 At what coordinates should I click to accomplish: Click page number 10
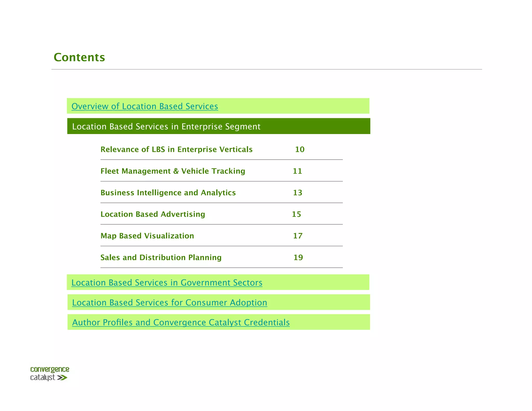[x=300, y=149]
